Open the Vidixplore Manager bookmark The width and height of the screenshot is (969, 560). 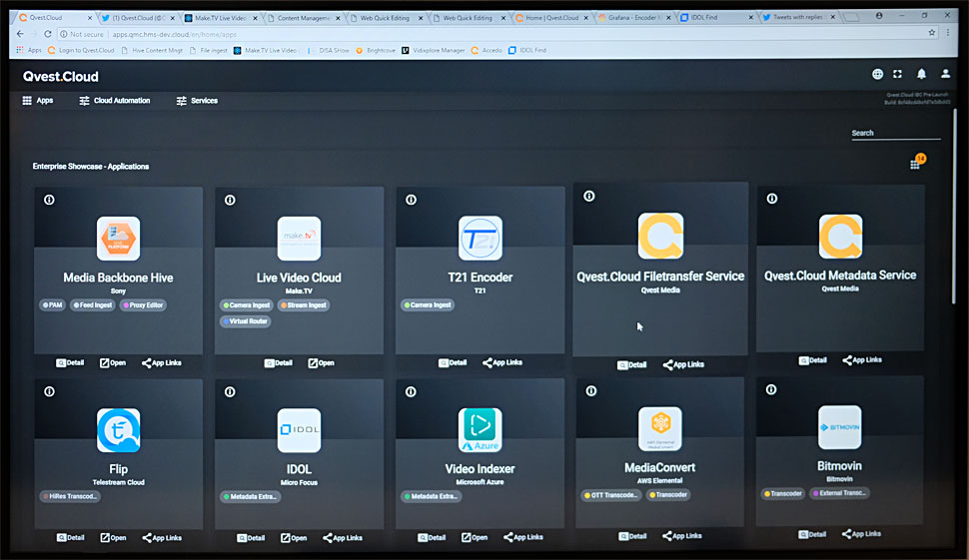coord(434,51)
